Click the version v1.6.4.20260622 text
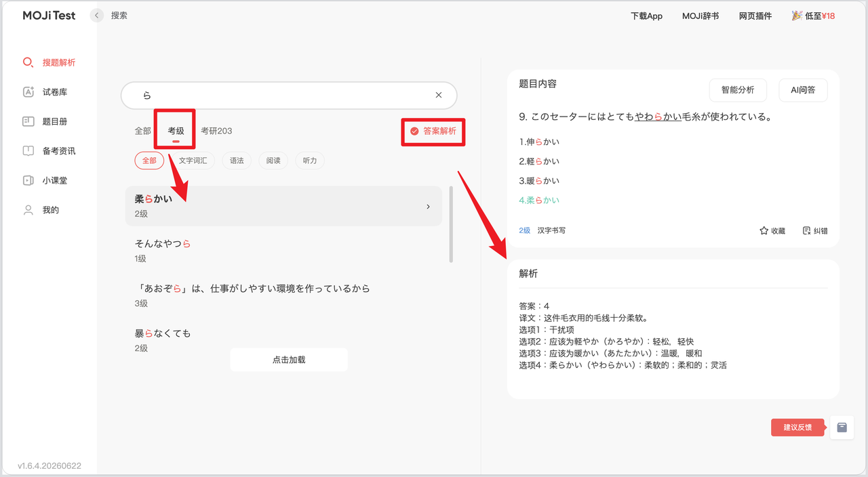 pyautogui.click(x=50, y=466)
